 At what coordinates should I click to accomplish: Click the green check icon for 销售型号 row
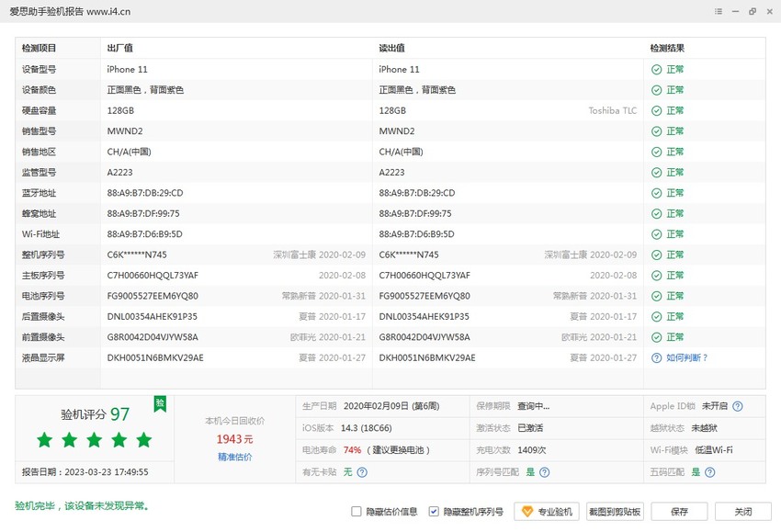point(656,131)
